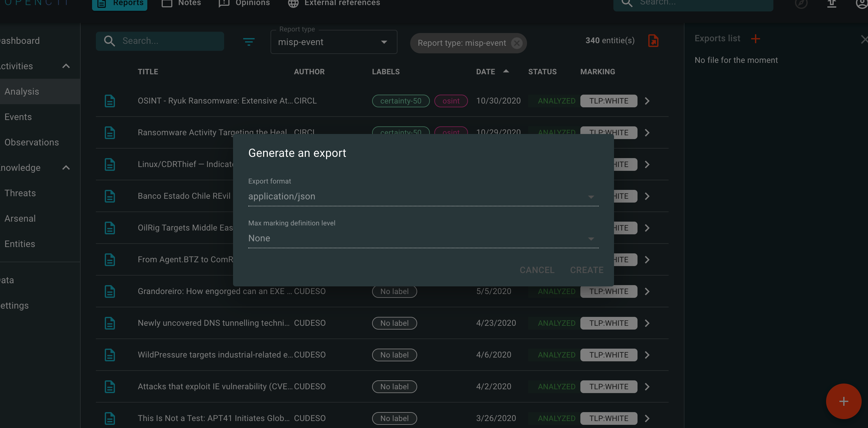This screenshot has height=428, width=868.
Task: Click CREATE to generate the export
Action: click(586, 270)
